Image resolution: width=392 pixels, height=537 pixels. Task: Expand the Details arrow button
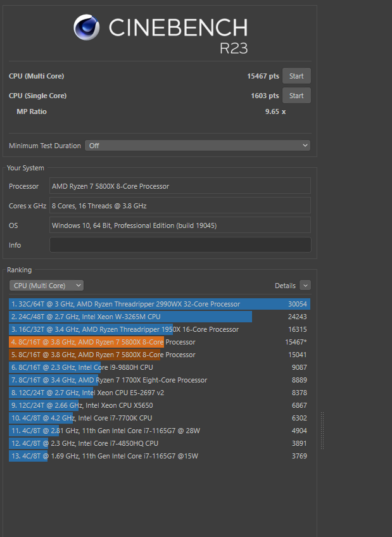click(305, 285)
